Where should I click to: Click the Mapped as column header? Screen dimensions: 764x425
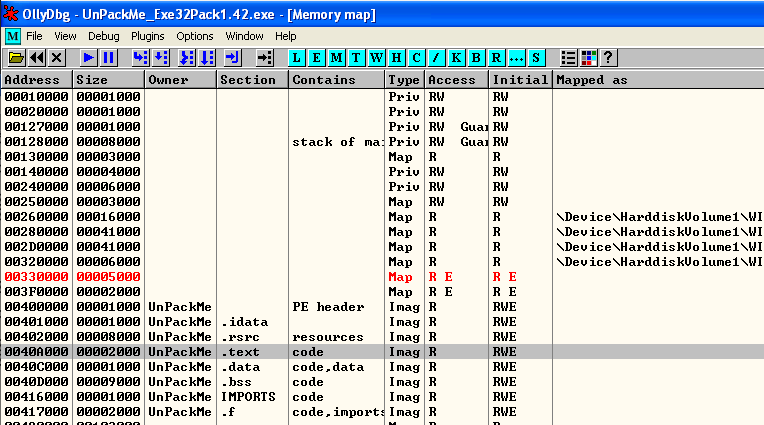(658, 79)
